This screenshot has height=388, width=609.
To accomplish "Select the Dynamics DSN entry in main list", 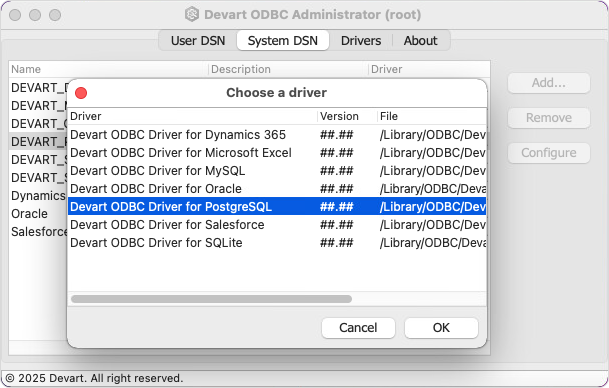I will 38,196.
